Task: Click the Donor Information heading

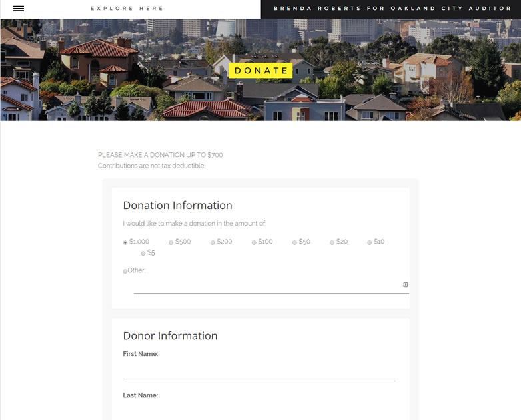Action: tap(170, 336)
